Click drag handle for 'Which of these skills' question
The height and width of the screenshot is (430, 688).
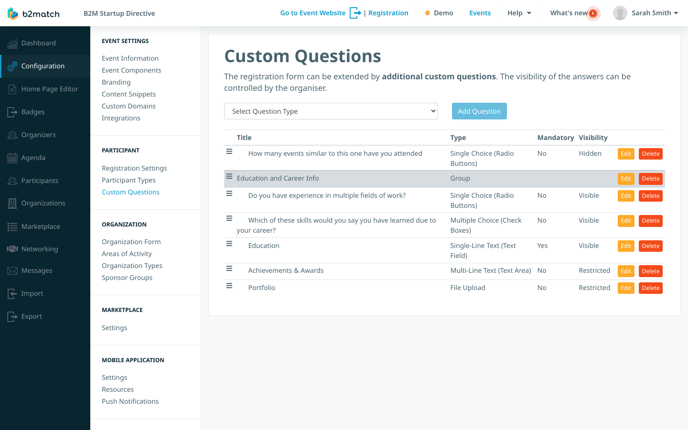(x=229, y=219)
